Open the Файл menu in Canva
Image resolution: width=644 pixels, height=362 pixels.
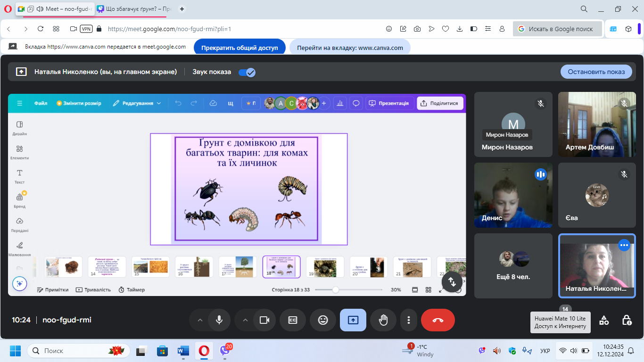pos(41,103)
